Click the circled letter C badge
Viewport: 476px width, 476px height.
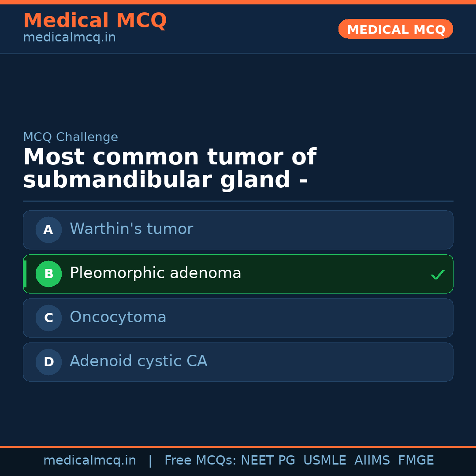point(48,318)
